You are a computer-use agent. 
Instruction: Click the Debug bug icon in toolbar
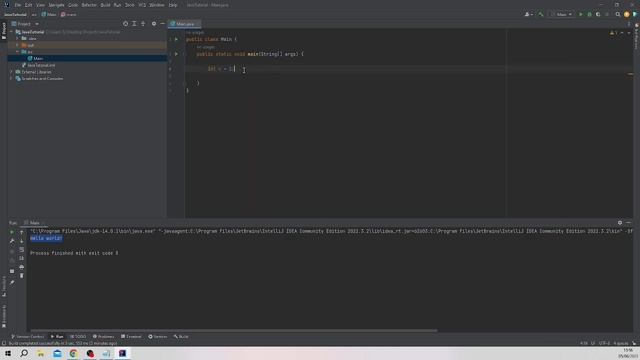(x=589, y=14)
